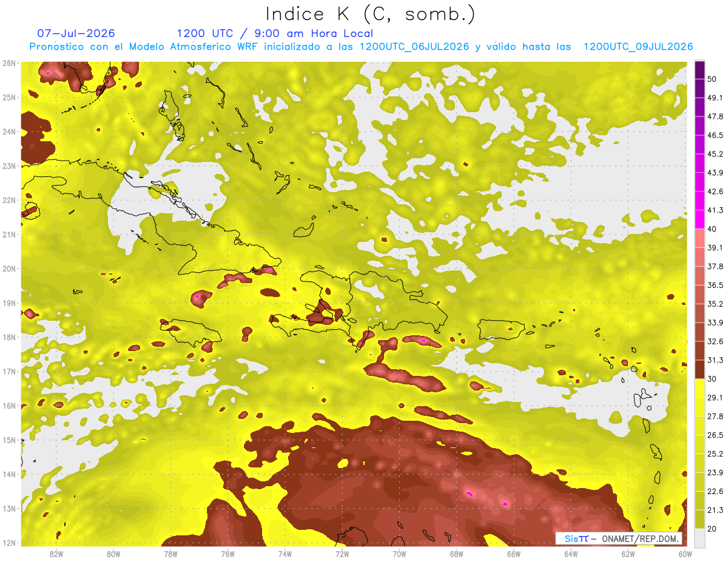Click the color scale value "42.6"
Image resolution: width=728 pixels, height=562 pixels.
coord(715,191)
